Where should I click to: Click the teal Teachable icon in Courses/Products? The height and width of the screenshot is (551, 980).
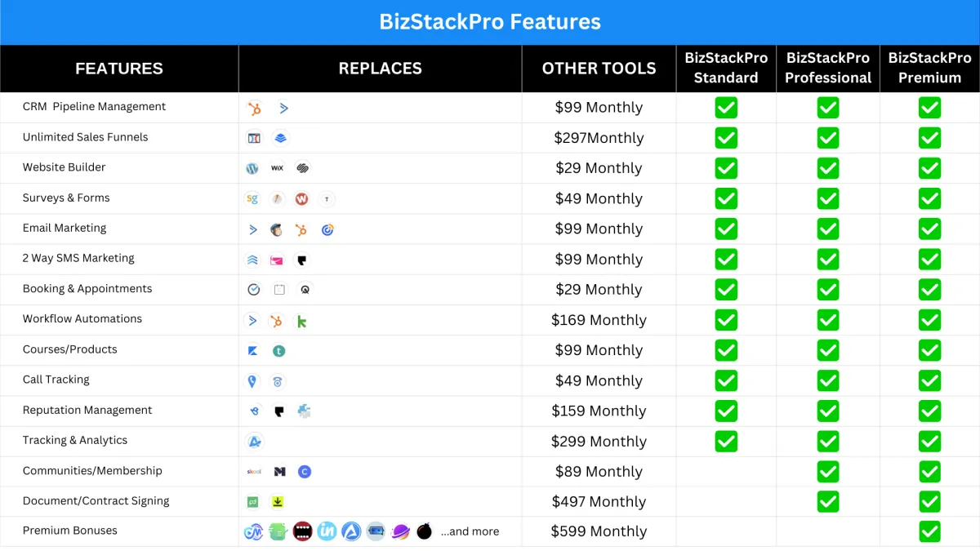[x=278, y=351]
